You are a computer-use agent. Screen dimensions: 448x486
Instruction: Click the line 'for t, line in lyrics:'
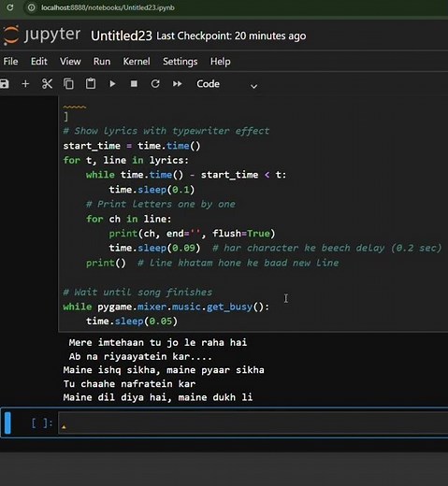click(x=125, y=160)
